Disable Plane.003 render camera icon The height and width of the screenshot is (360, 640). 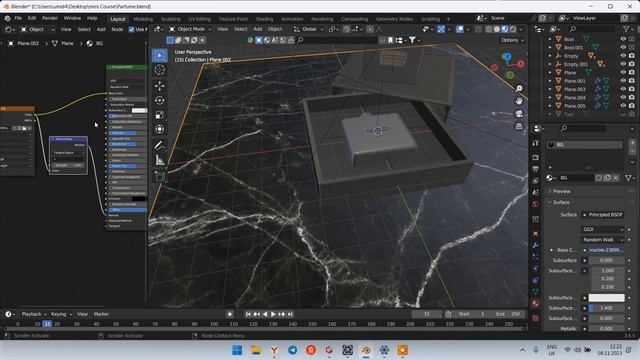click(x=632, y=89)
